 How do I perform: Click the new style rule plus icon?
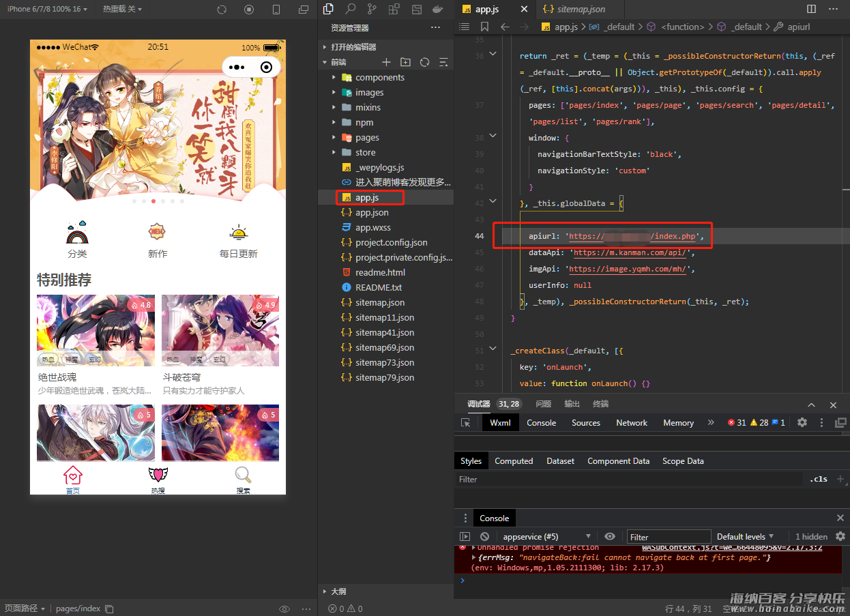point(840,479)
